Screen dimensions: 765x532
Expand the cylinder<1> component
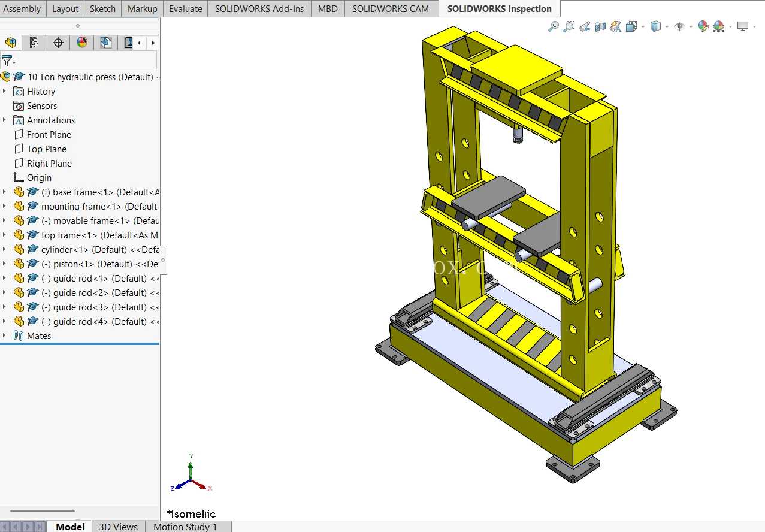[4, 249]
